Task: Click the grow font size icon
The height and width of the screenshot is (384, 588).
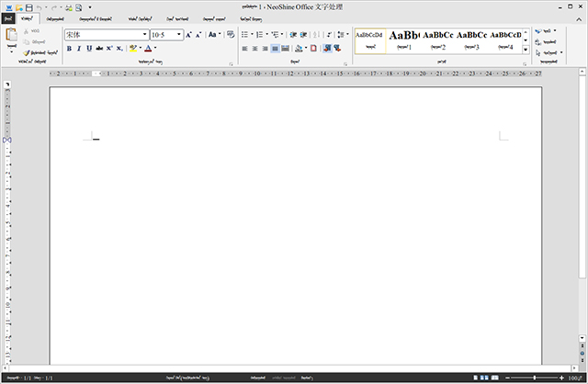Action: (189, 34)
